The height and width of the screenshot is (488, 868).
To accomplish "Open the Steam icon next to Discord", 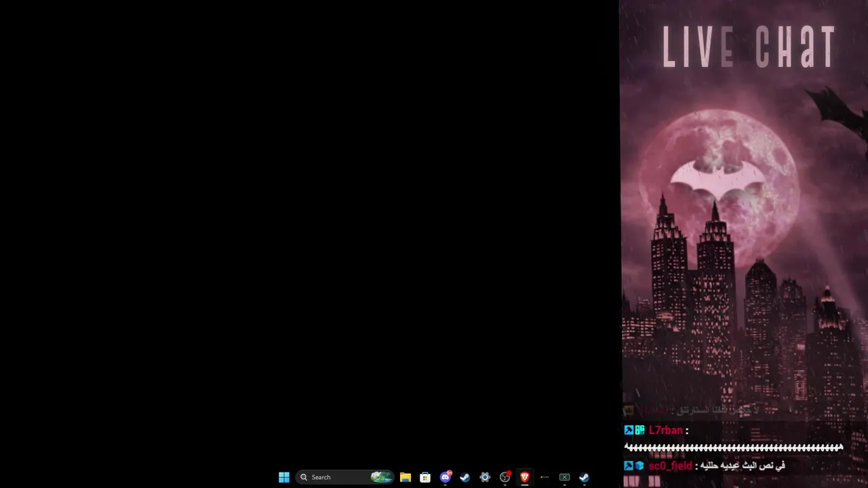I will click(x=465, y=477).
